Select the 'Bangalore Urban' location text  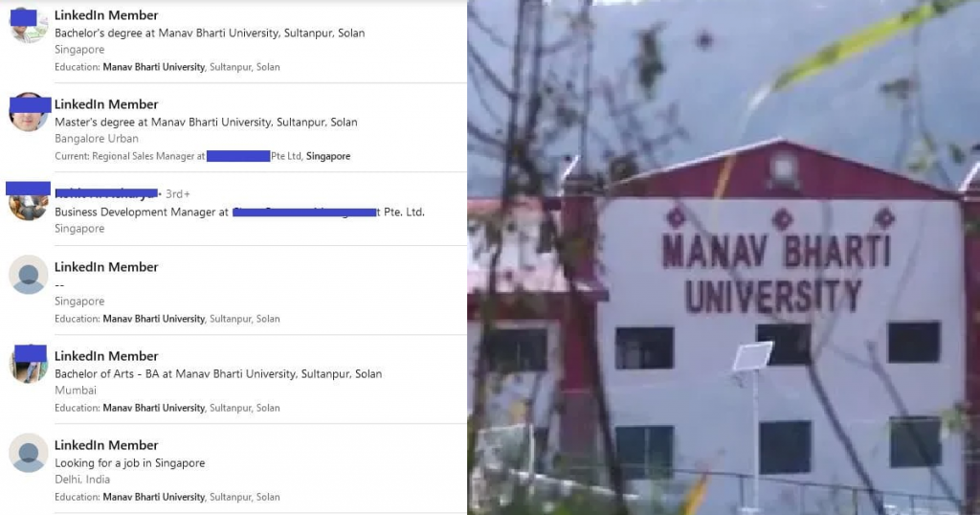coord(97,139)
